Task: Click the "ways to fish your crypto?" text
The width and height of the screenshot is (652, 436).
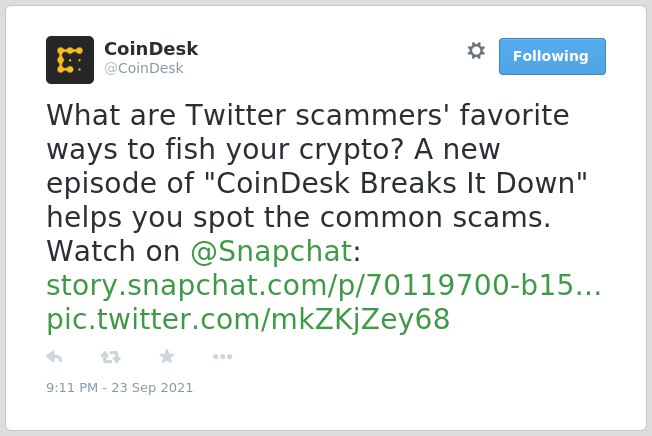Action: [225, 149]
